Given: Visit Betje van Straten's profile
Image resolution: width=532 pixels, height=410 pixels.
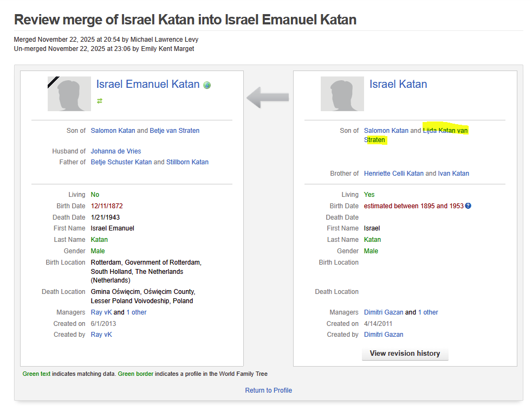Looking at the screenshot, I should [x=174, y=131].
